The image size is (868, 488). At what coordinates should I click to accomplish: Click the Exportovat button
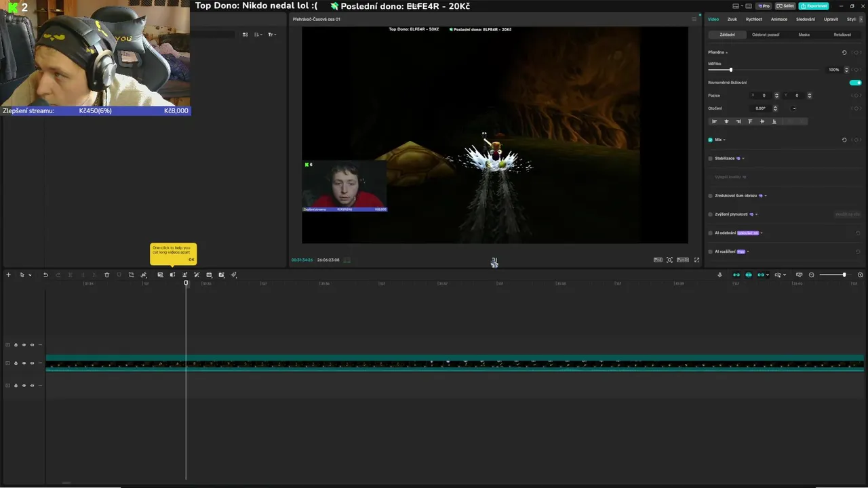[x=814, y=5]
